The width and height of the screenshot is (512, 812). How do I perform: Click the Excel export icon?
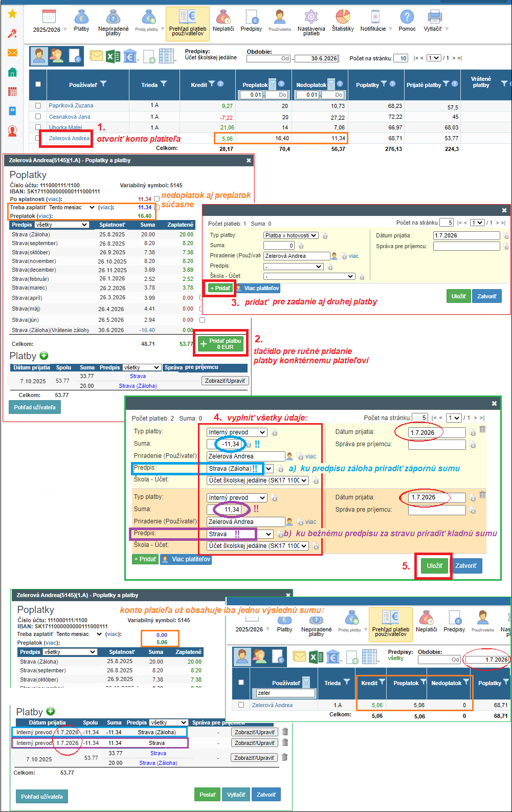pos(113,56)
